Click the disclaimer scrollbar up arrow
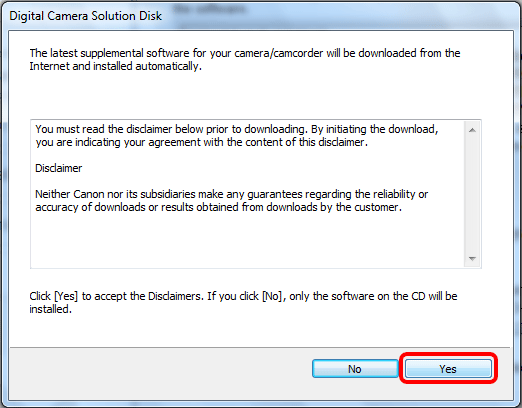This screenshot has width=522, height=408. point(472,130)
